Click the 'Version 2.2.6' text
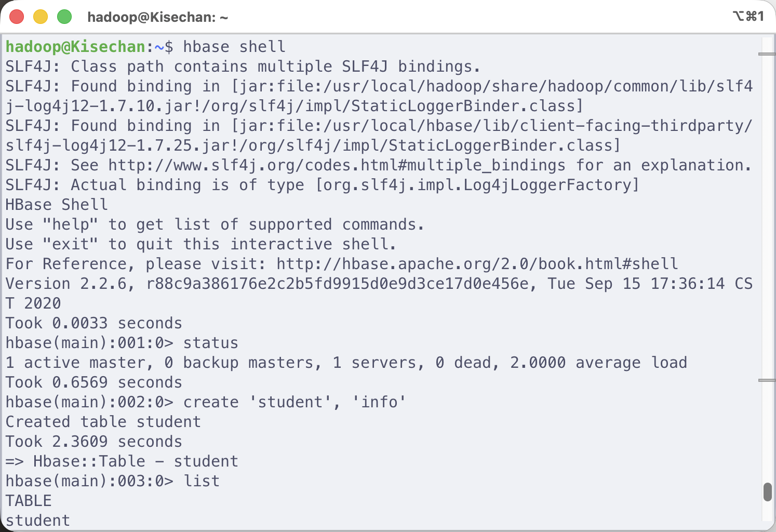 pos(70,284)
